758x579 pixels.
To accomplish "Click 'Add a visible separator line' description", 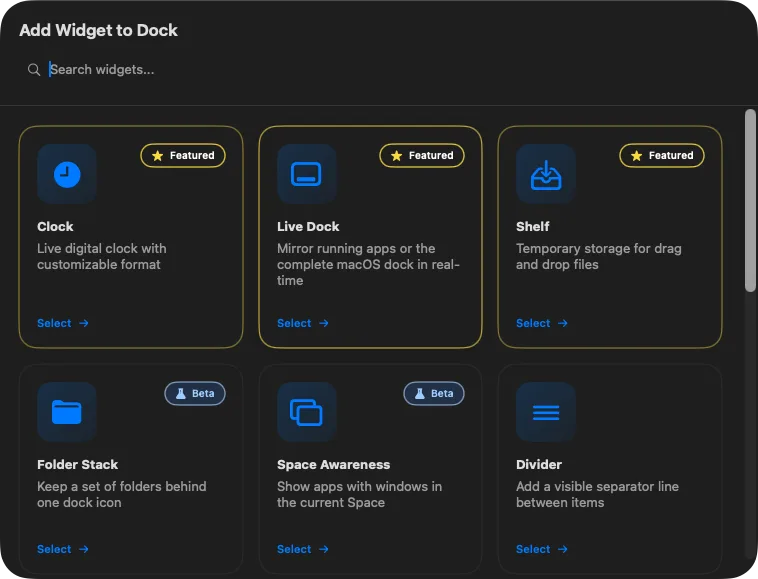I will point(598,494).
